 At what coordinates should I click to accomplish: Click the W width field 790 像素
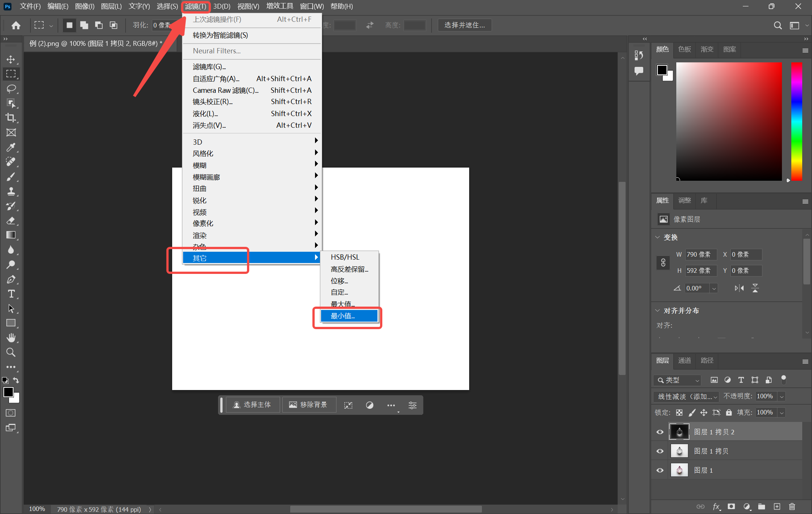pos(700,254)
